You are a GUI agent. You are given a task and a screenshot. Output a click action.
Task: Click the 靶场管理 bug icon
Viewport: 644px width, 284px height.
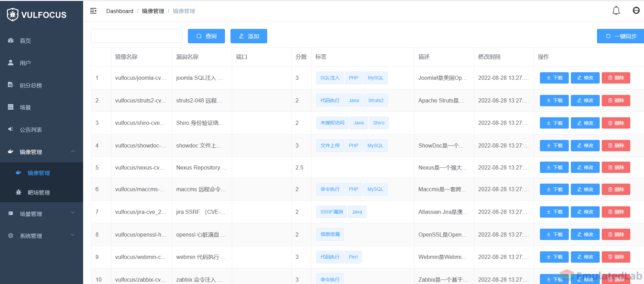(19, 193)
